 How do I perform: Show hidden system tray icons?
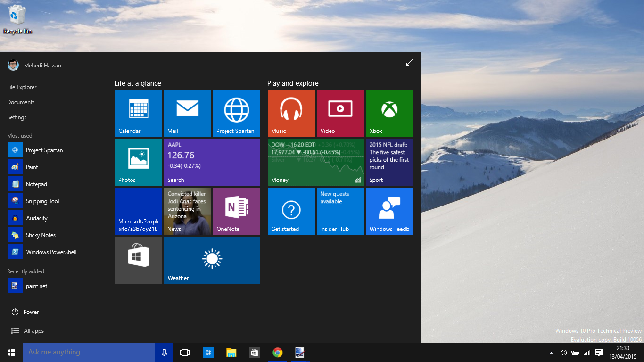(551, 353)
